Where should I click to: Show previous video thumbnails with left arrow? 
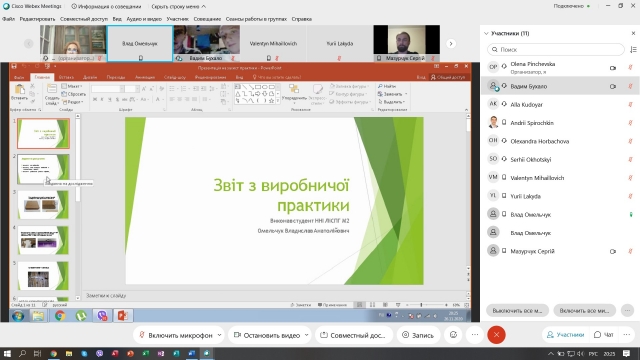coord(29,43)
